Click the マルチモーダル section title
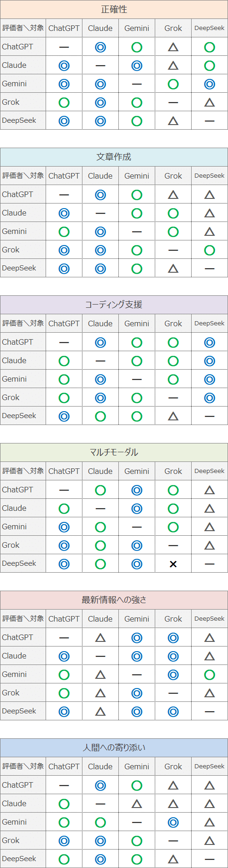 [114, 452]
